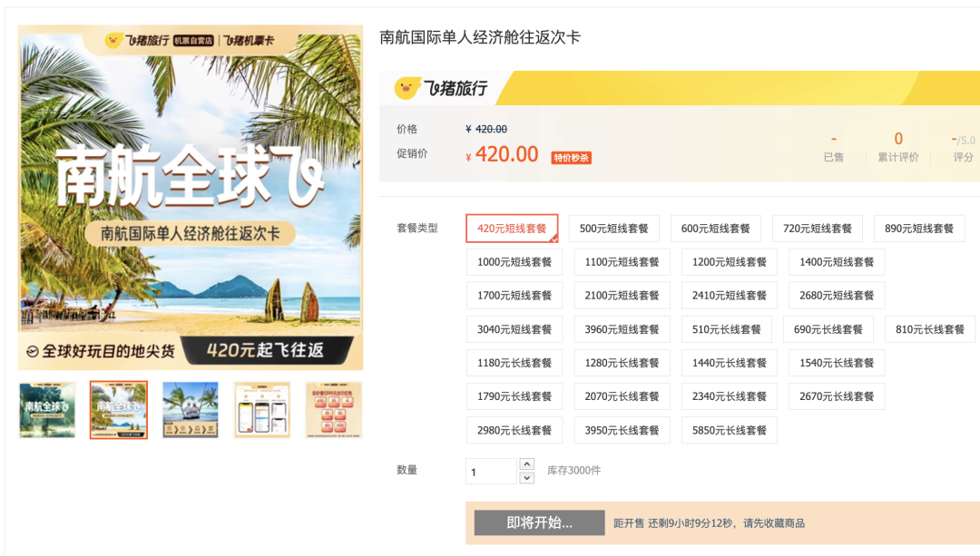This screenshot has height=556, width=980.
Task: Click the 1540元长线套餐 package
Action: pyautogui.click(x=837, y=363)
